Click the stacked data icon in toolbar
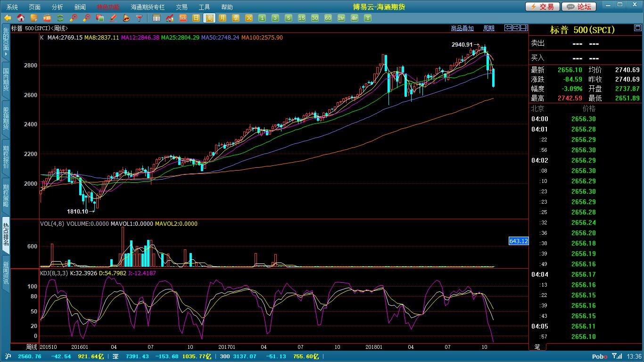Image resolution: width=644 pixels, height=362 pixels. click(34, 18)
